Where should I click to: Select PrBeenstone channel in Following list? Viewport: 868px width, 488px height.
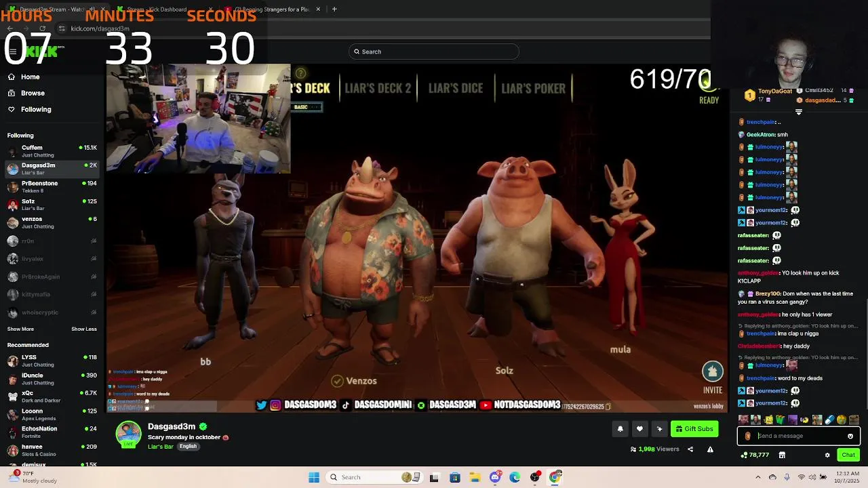click(x=52, y=187)
